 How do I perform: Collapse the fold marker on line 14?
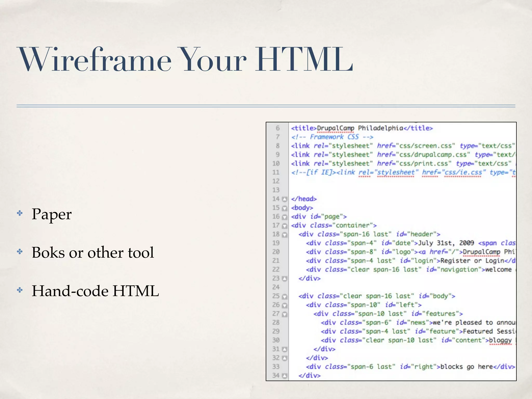(x=285, y=199)
